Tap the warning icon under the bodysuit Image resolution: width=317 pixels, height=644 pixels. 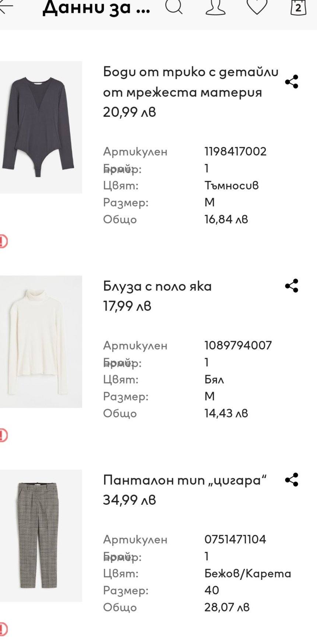[x=3, y=241]
